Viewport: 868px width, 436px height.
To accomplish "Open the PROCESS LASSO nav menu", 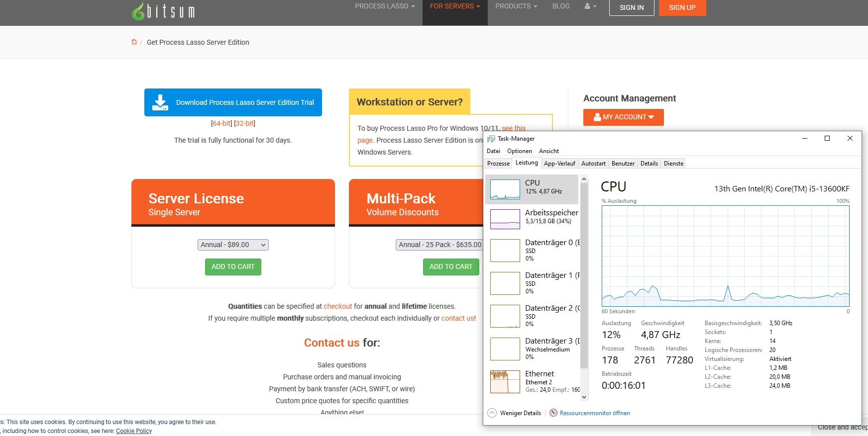I will click(x=385, y=6).
